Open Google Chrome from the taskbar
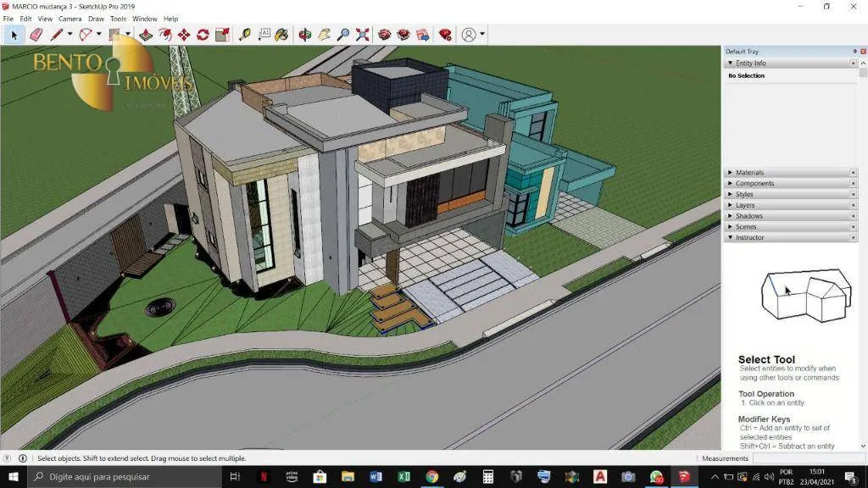The width and height of the screenshot is (868, 488). tap(431, 476)
